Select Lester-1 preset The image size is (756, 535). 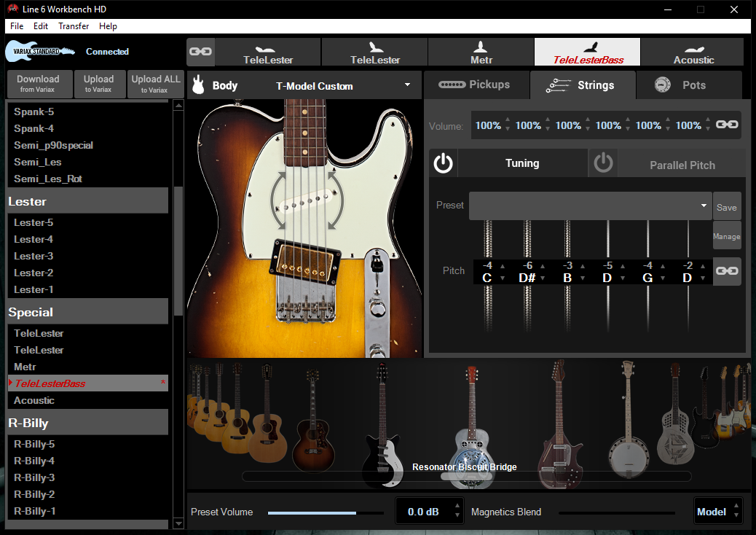coord(87,289)
